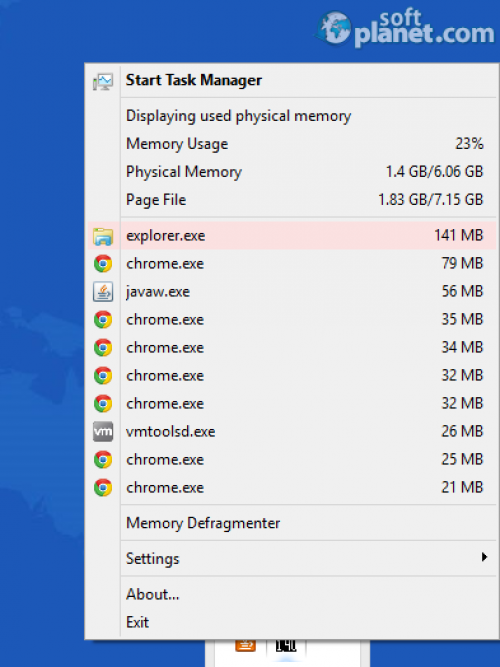This screenshot has height=667, width=500.
Task: Select the chrome.exe entry using 25 MB
Action: 291,459
